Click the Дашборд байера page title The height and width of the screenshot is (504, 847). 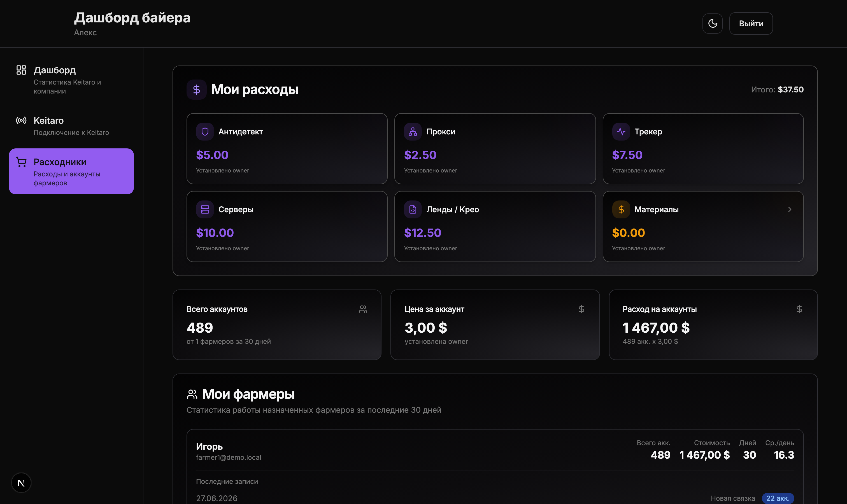point(132,18)
